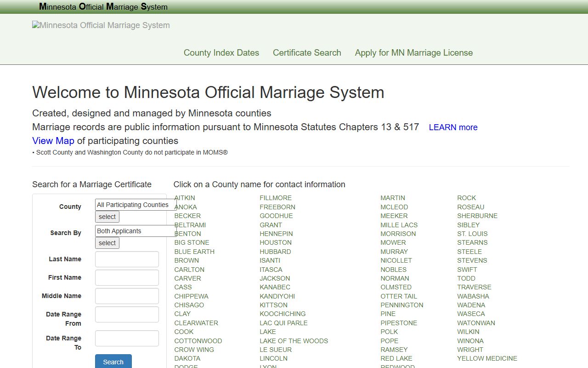
Task: Select CARVER county link
Action: coord(187,278)
